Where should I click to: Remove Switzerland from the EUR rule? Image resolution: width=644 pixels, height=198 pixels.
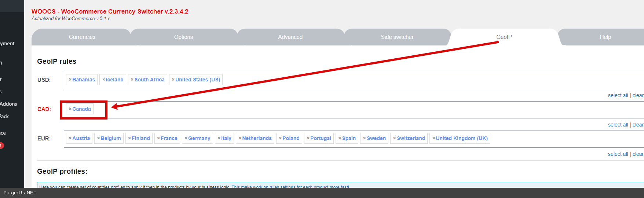click(x=394, y=138)
